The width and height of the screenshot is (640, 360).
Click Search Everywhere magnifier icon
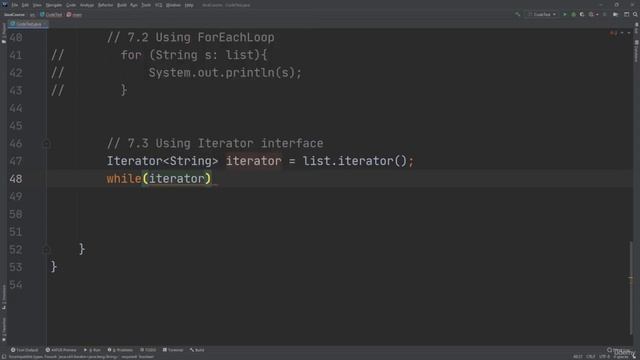pos(635,14)
